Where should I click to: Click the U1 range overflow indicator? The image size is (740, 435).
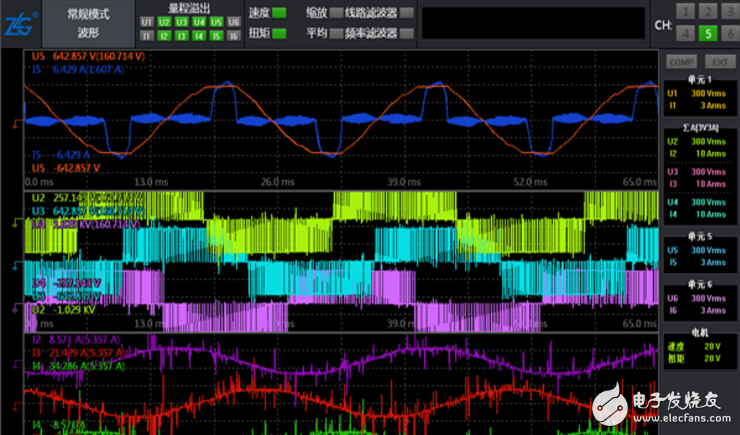[x=147, y=21]
